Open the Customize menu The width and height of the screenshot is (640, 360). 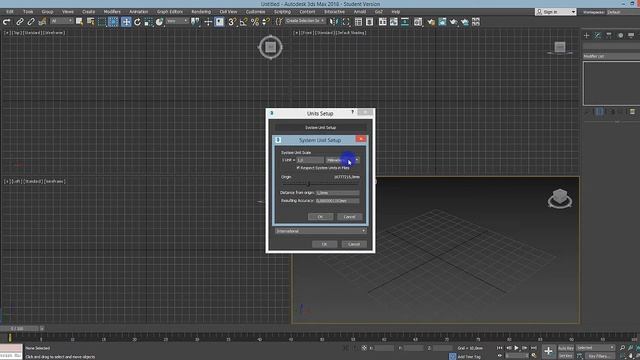point(256,12)
